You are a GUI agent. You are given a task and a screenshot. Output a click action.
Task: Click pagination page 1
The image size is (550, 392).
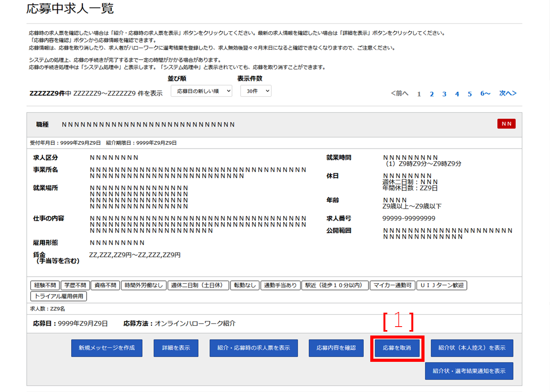[x=419, y=94]
